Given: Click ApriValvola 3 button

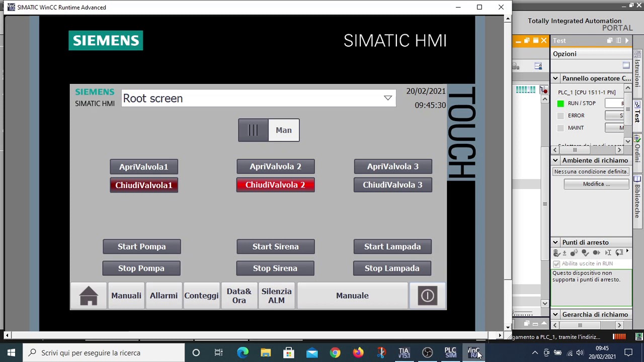Looking at the screenshot, I should coord(393,166).
